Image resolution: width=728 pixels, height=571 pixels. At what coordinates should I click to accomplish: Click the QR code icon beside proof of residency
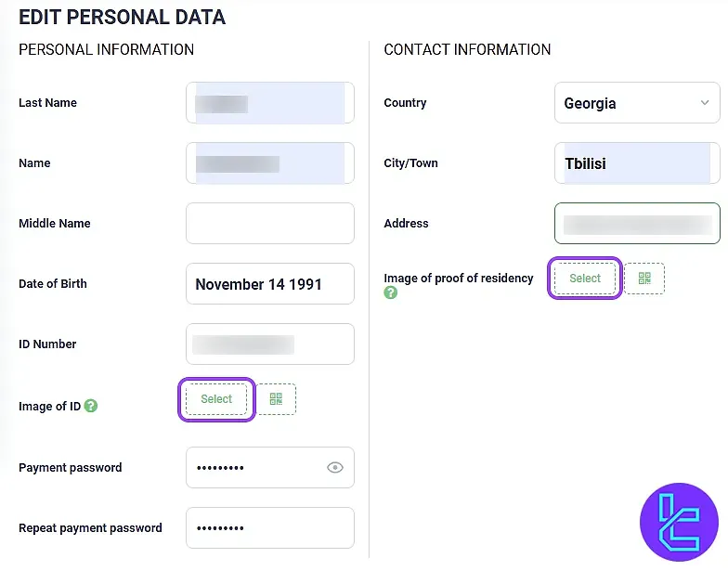click(644, 279)
